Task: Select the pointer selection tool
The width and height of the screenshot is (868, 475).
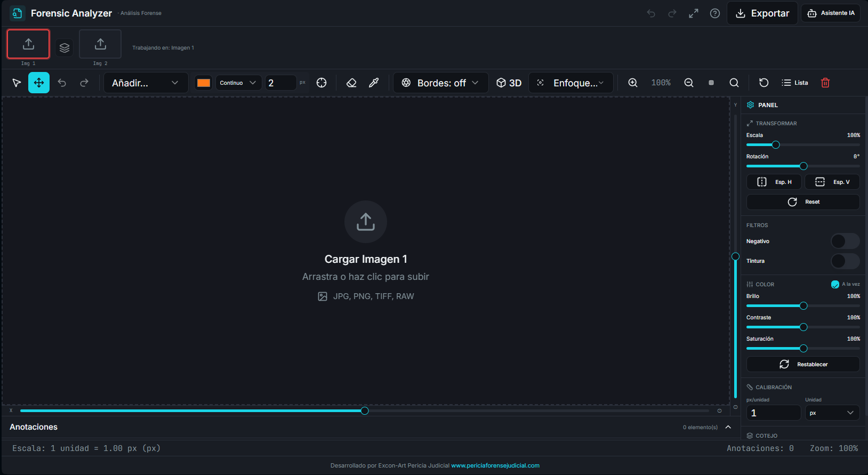Action: coord(17,83)
